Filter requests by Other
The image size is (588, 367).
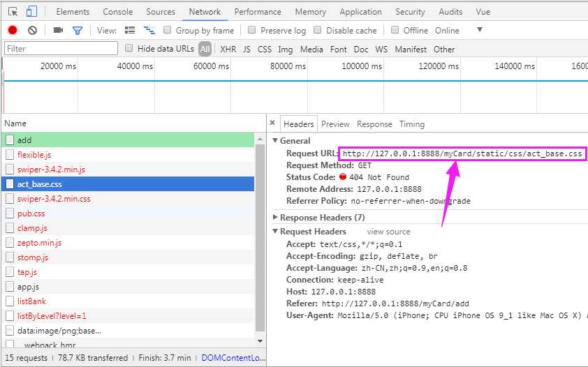(444, 49)
